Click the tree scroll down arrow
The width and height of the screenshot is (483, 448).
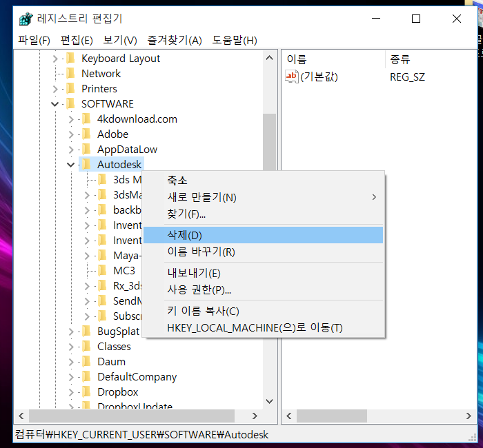(x=269, y=401)
